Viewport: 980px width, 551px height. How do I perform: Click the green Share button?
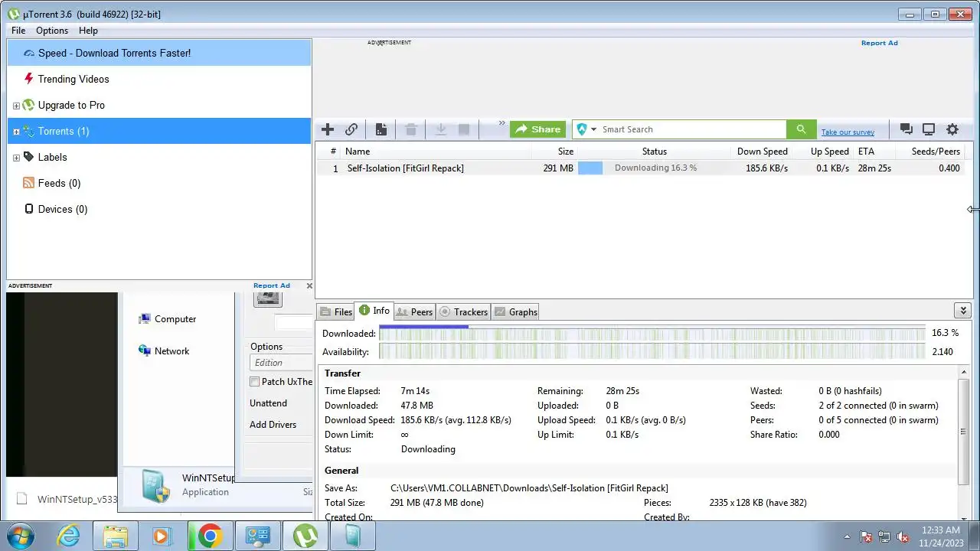(537, 129)
